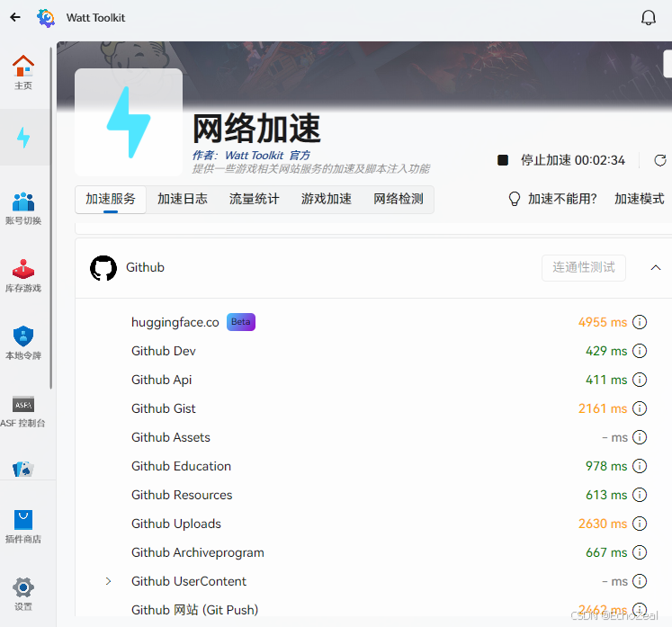
Task: Click the 2630 ms latency value
Action: tap(603, 524)
